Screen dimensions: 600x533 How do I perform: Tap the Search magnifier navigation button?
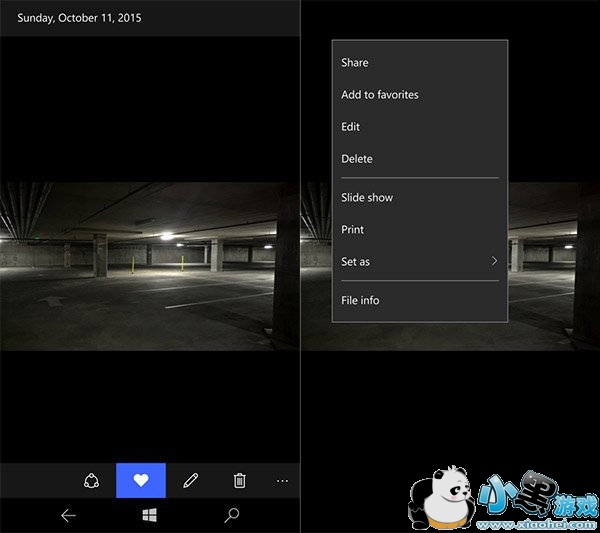tap(232, 515)
